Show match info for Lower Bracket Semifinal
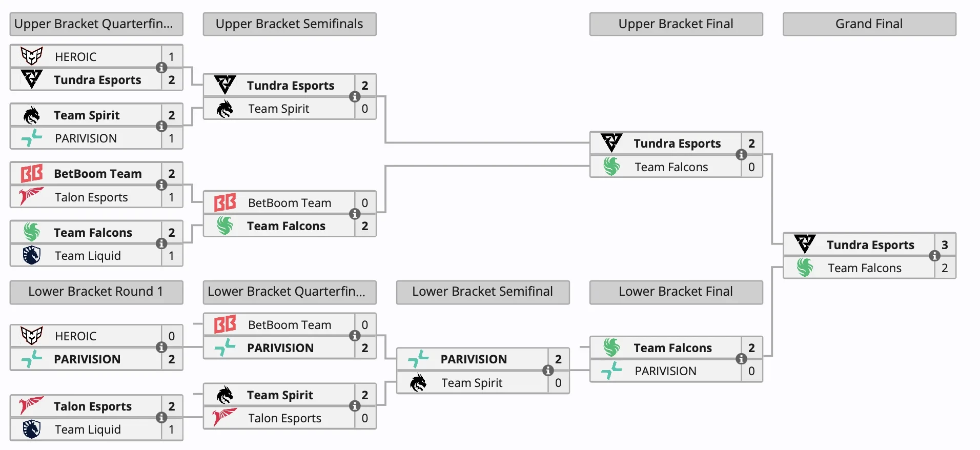The image size is (980, 450). pyautogui.click(x=548, y=371)
